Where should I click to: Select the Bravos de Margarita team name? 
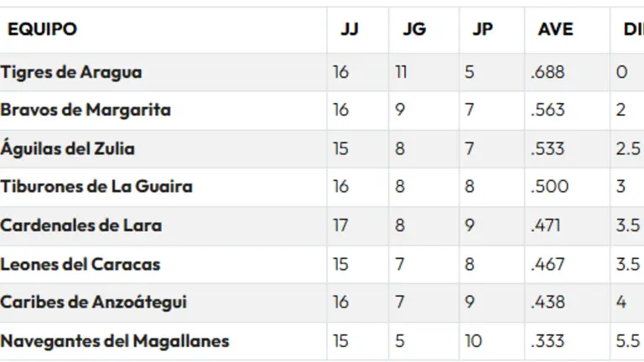[x=86, y=110]
